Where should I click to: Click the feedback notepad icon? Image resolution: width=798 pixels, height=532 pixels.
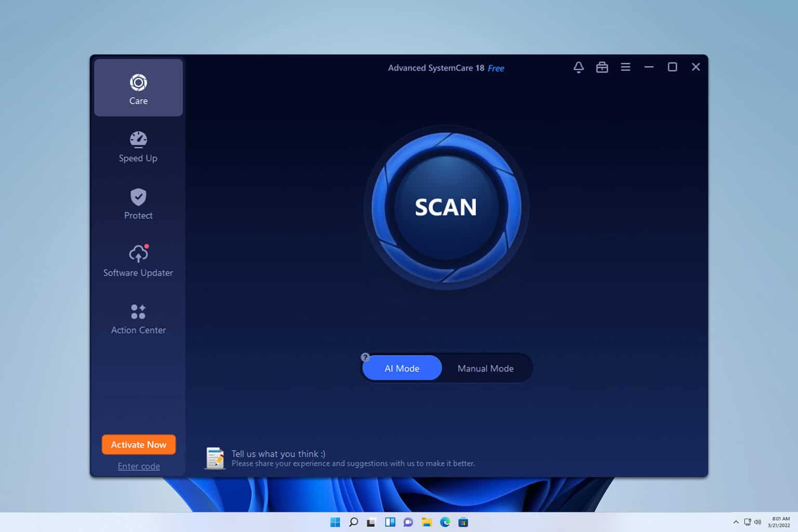pos(215,458)
